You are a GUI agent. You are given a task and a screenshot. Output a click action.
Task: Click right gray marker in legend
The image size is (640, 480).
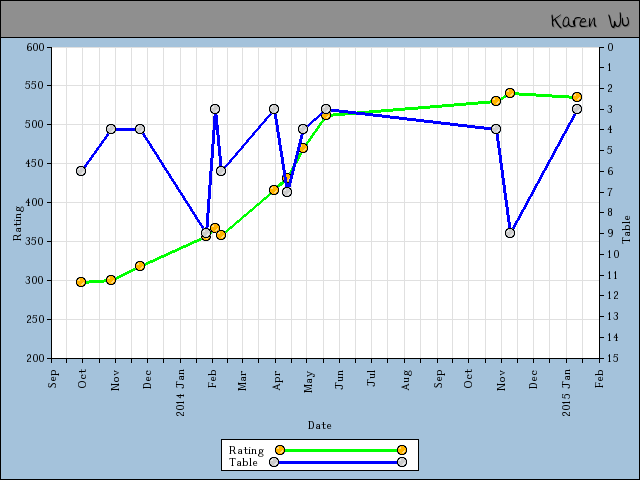pyautogui.click(x=402, y=462)
